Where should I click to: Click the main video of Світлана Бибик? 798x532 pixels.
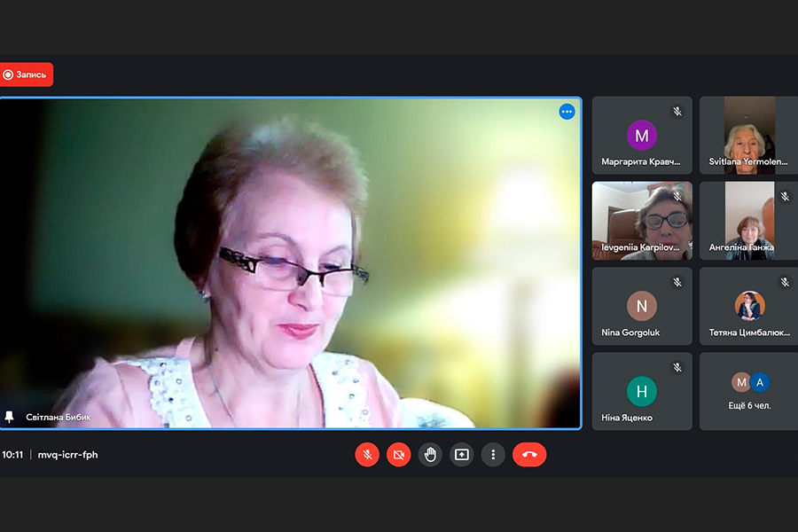click(x=290, y=263)
